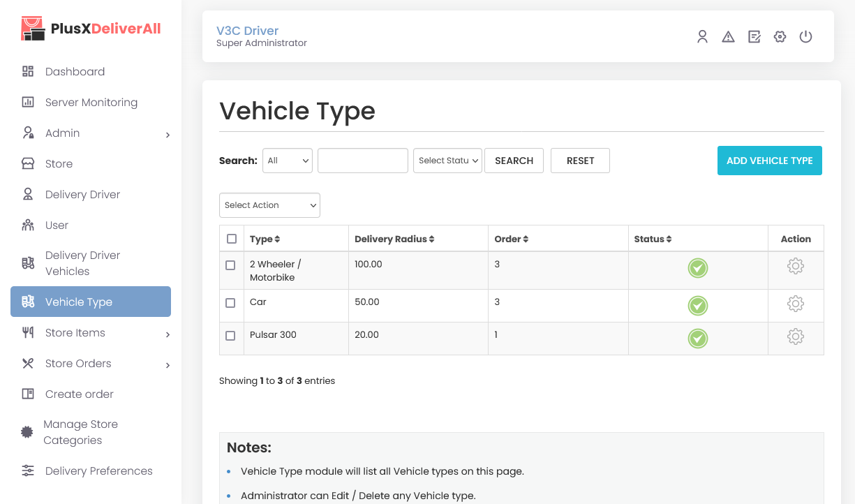The width and height of the screenshot is (855, 504).
Task: Click 'Showing 1 to 3 of 3 entries' text
Action: (277, 381)
